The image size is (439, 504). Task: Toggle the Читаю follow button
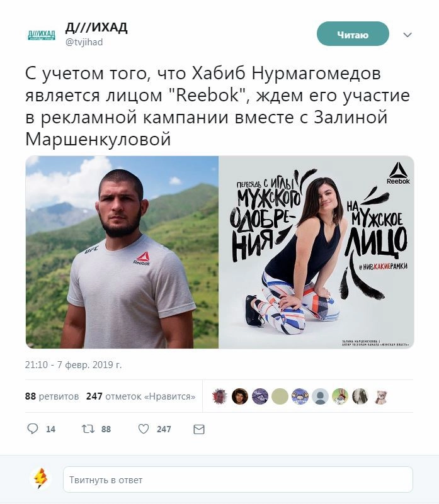[x=353, y=34]
